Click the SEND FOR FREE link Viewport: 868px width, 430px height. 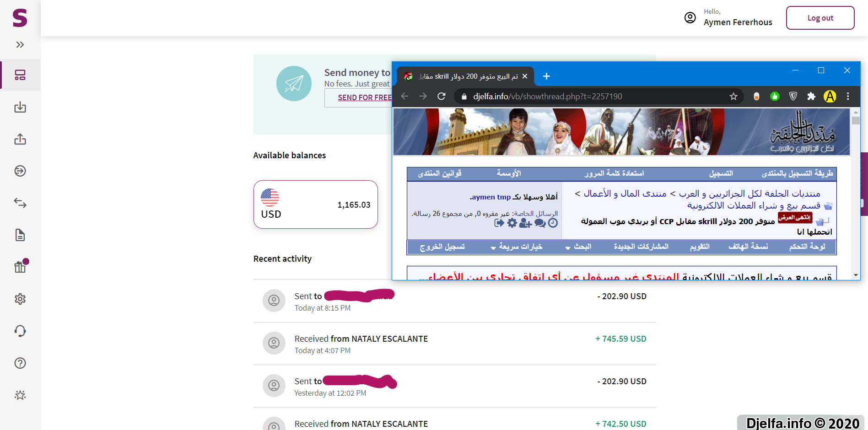point(365,97)
